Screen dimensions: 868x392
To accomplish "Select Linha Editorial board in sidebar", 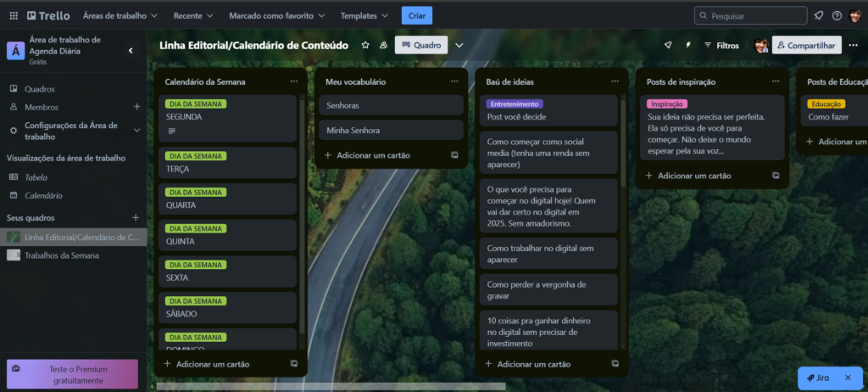I will click(x=74, y=238).
